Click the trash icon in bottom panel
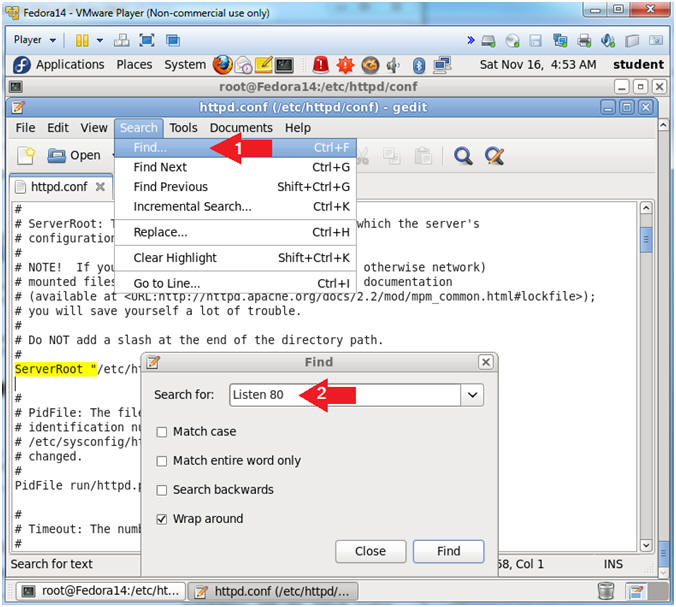The width and height of the screenshot is (676, 607). click(x=606, y=591)
